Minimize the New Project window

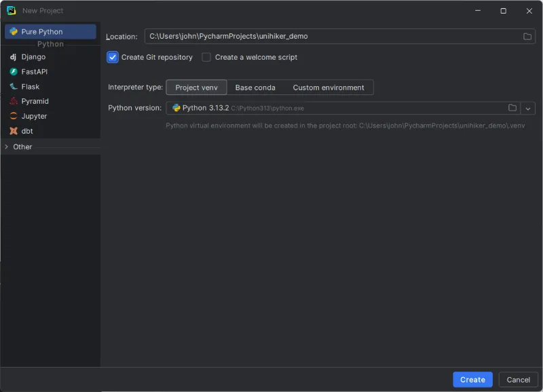tap(478, 11)
